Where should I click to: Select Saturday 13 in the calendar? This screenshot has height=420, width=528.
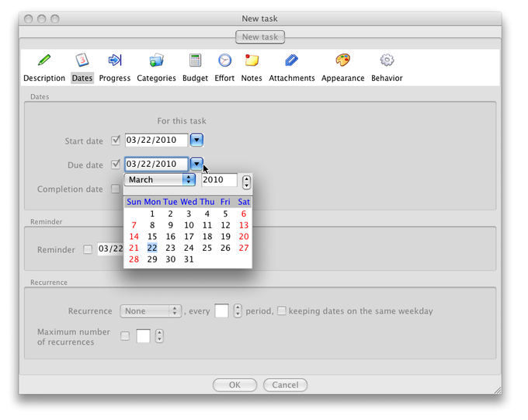point(244,225)
